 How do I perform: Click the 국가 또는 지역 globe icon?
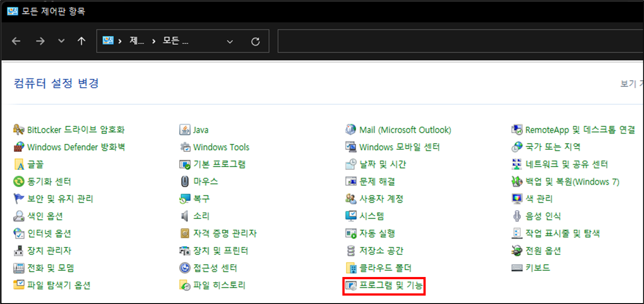point(517,147)
